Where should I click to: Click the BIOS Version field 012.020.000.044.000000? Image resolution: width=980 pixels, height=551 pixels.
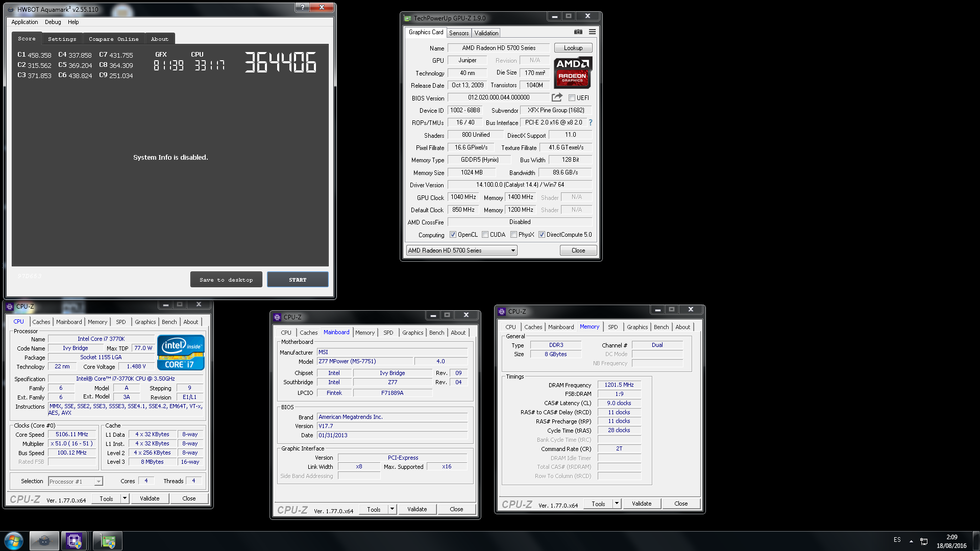pos(499,97)
